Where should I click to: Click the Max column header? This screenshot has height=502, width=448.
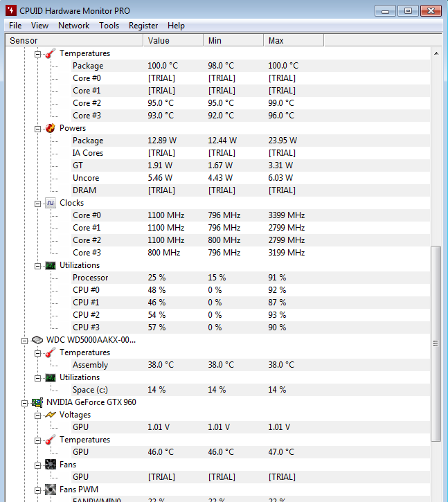tap(294, 40)
